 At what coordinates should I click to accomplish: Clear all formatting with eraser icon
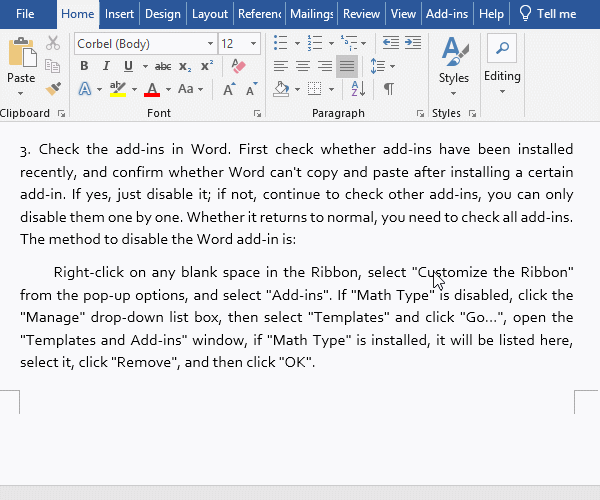[x=237, y=66]
